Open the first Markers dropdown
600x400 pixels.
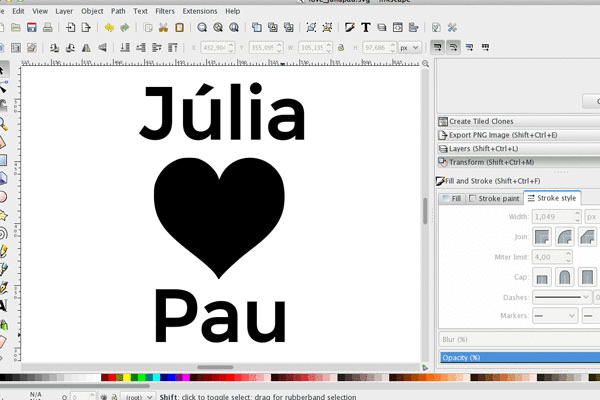555,316
